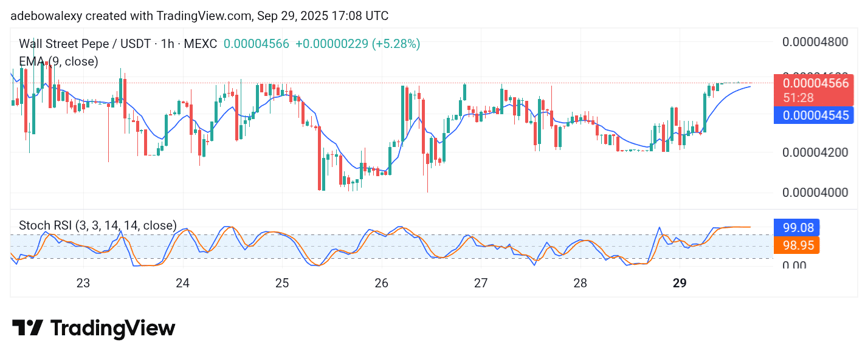Viewport: 868px width, 359px height.
Task: Click the green last price 0.00004566 in header
Action: 257,44
